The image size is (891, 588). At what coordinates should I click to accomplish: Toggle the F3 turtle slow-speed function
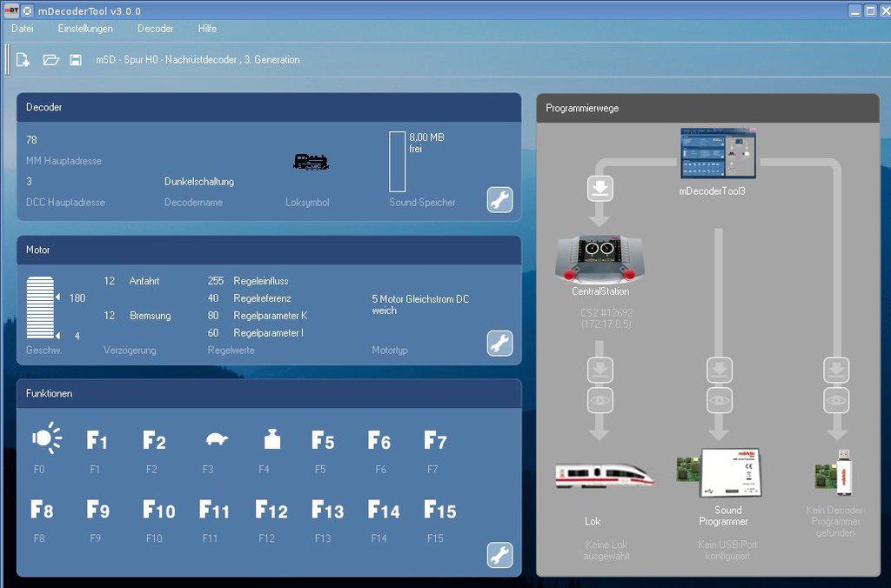pyautogui.click(x=216, y=439)
